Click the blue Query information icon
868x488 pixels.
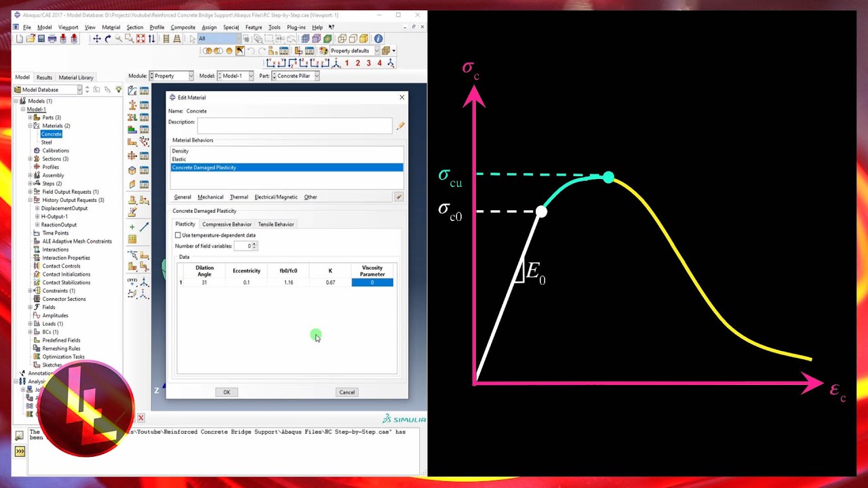(378, 39)
